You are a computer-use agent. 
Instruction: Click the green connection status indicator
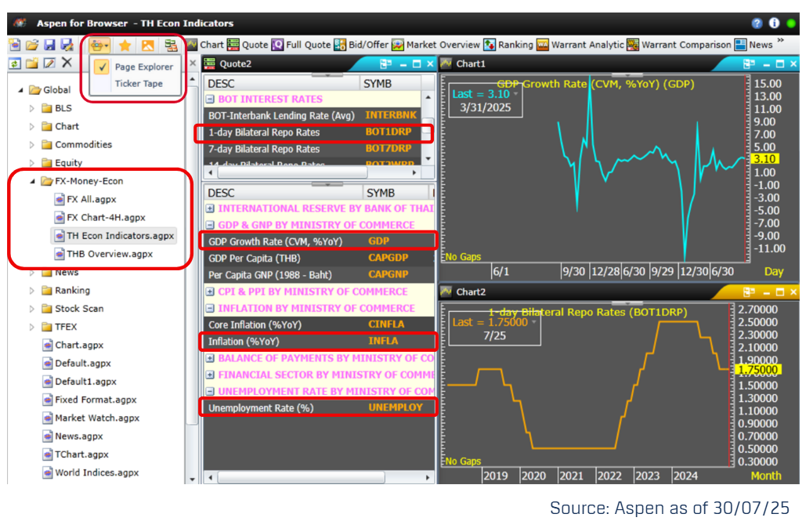click(x=791, y=24)
